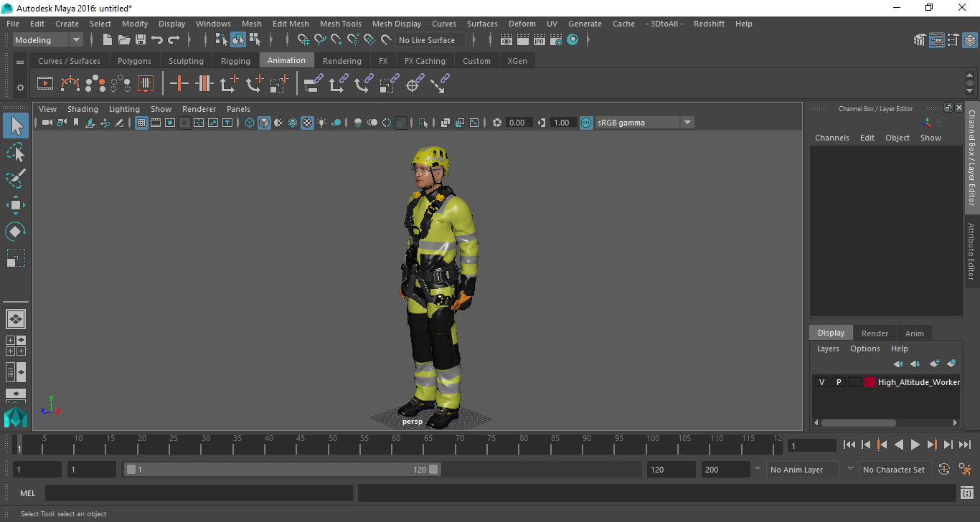This screenshot has width=980, height=522.
Task: Click the time range slider bar
Action: [283, 470]
